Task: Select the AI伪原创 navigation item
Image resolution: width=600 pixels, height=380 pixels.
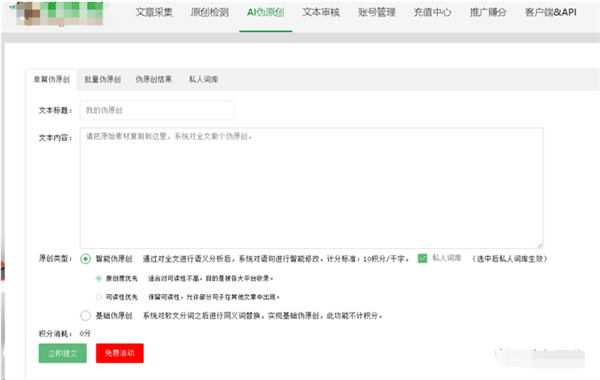Action: (266, 12)
